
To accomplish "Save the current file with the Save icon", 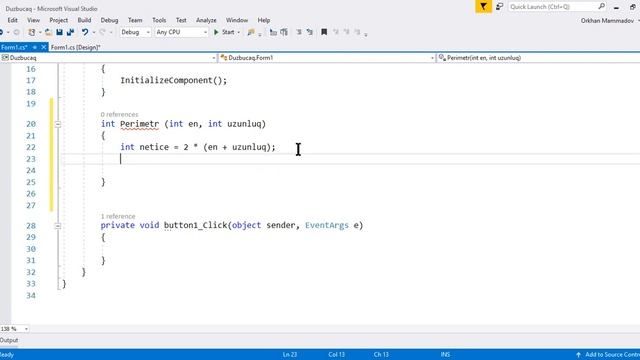I will [59, 32].
